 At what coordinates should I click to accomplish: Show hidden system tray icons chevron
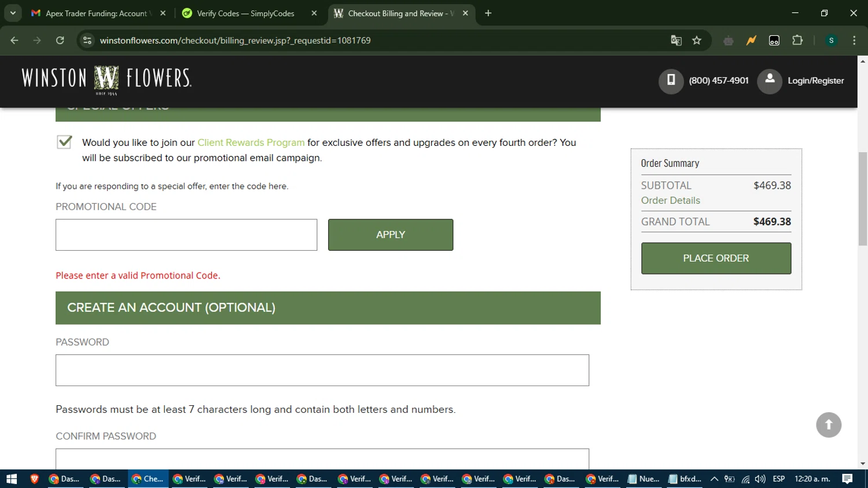(x=714, y=479)
